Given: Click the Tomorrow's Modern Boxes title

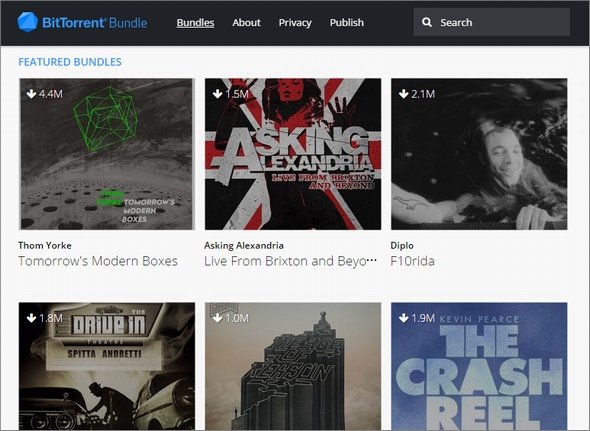Looking at the screenshot, I should (98, 261).
